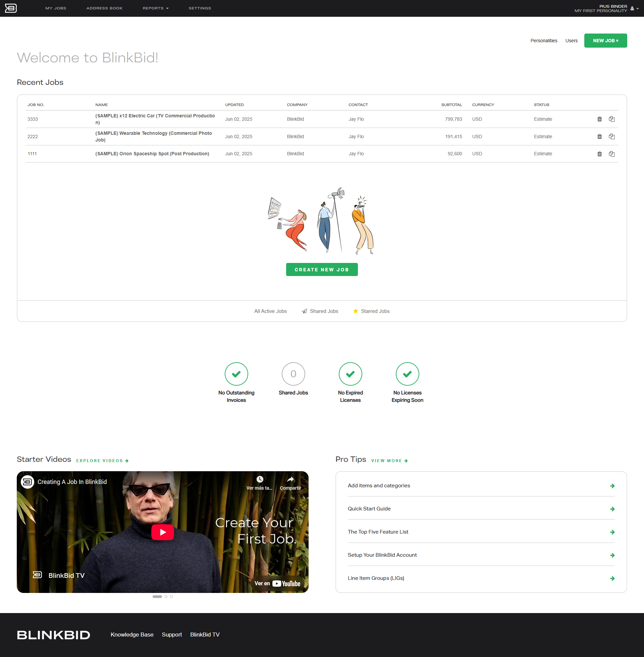Viewport: 644px width, 657px height.
Task: Expand the Reports dropdown menu
Action: pyautogui.click(x=156, y=8)
